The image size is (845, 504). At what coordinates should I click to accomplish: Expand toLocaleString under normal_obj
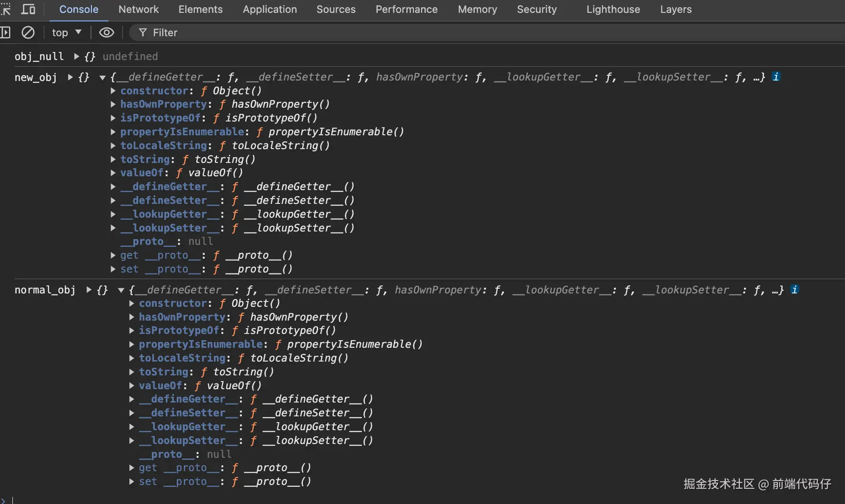(x=131, y=358)
